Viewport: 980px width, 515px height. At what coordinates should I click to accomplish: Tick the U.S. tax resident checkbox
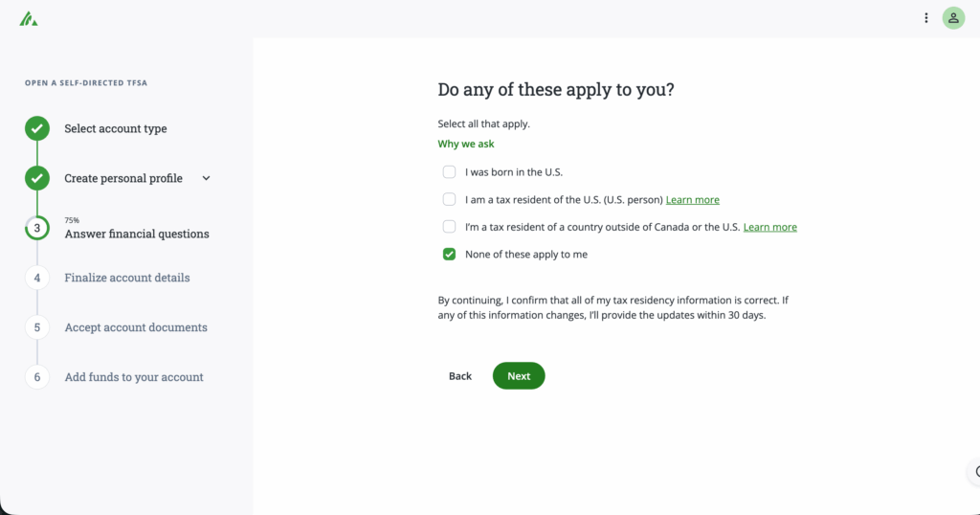coord(449,200)
